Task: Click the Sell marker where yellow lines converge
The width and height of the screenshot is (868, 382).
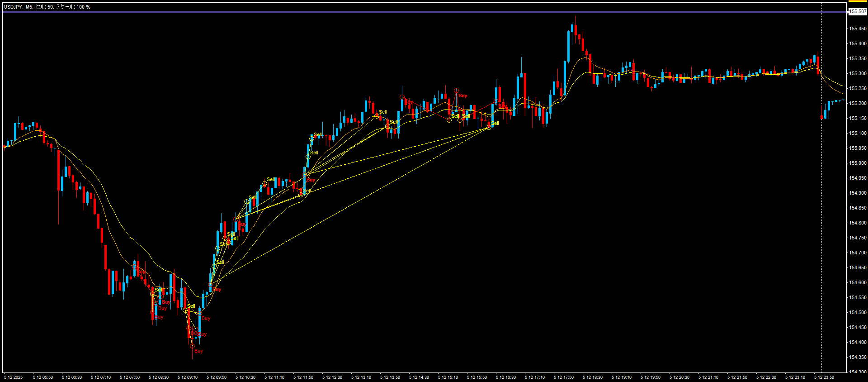Action: point(489,127)
